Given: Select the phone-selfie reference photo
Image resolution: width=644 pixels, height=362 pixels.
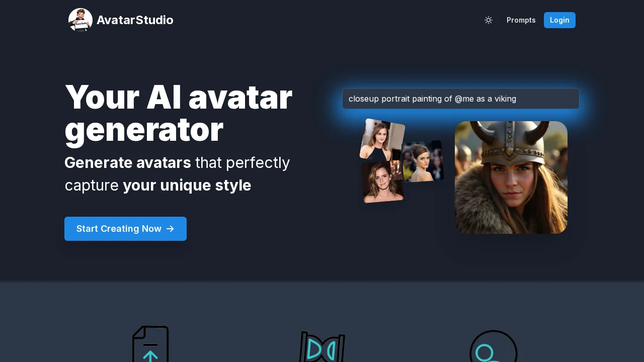Looking at the screenshot, I should 382,139.
